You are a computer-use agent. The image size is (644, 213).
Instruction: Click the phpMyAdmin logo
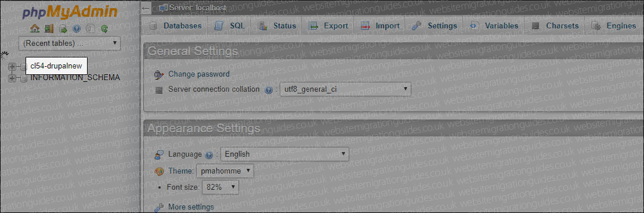pyautogui.click(x=70, y=12)
